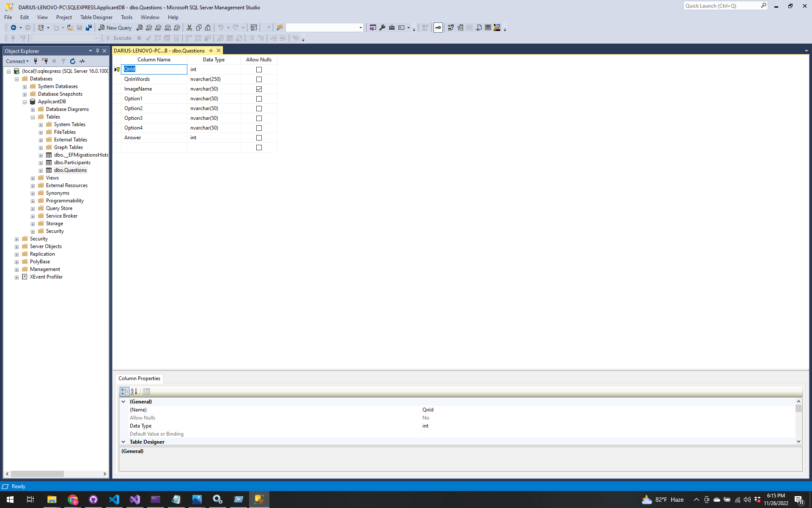Check Allow Nulls for QnInWords column
The height and width of the screenshot is (508, 812).
pyautogui.click(x=259, y=79)
